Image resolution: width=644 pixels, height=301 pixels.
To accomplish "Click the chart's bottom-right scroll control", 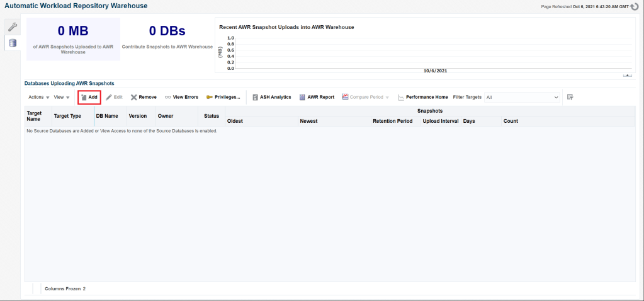I will coord(627,75).
